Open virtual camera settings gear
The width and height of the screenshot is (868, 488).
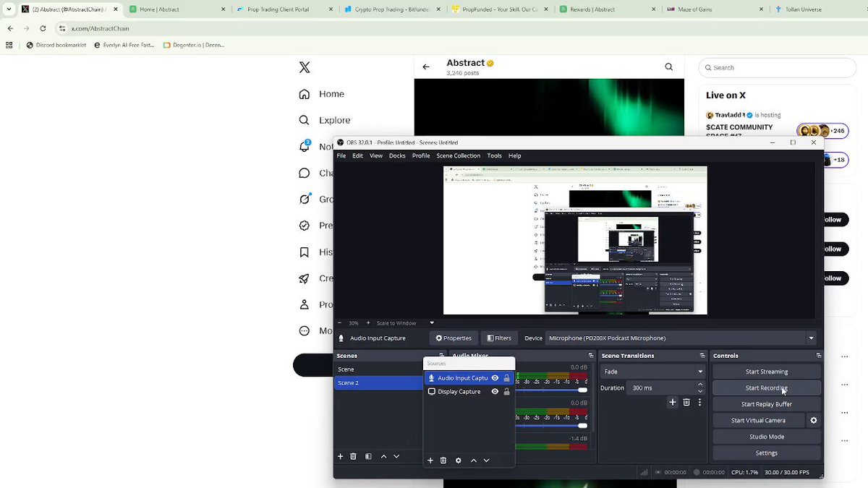pos(814,420)
